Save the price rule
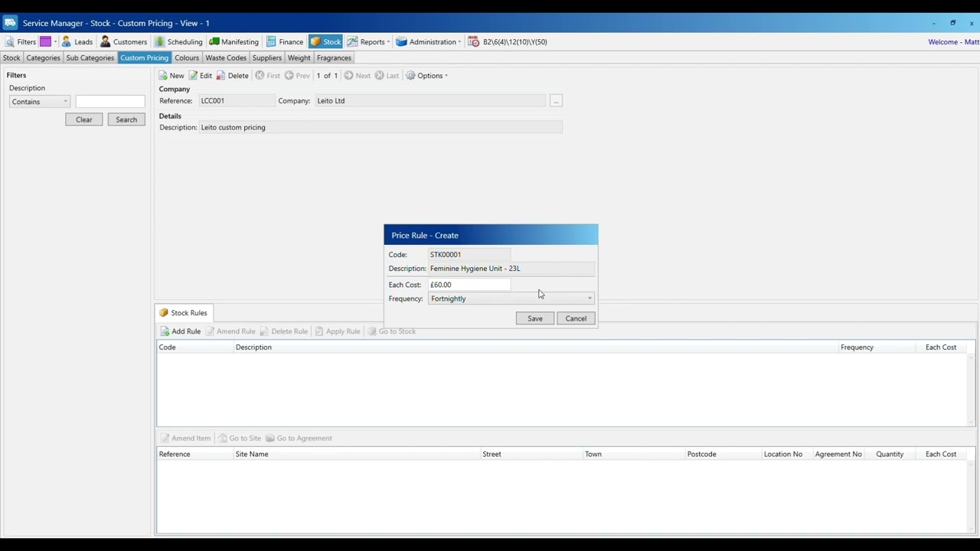This screenshot has height=551, width=980. (535, 318)
